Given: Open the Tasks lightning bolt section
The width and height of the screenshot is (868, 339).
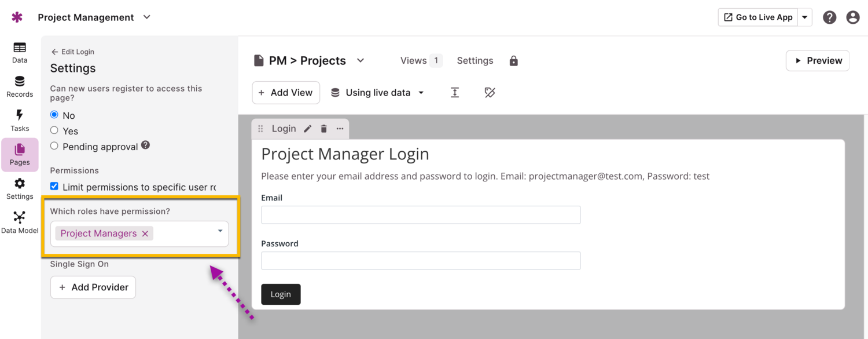Looking at the screenshot, I should pos(20,121).
